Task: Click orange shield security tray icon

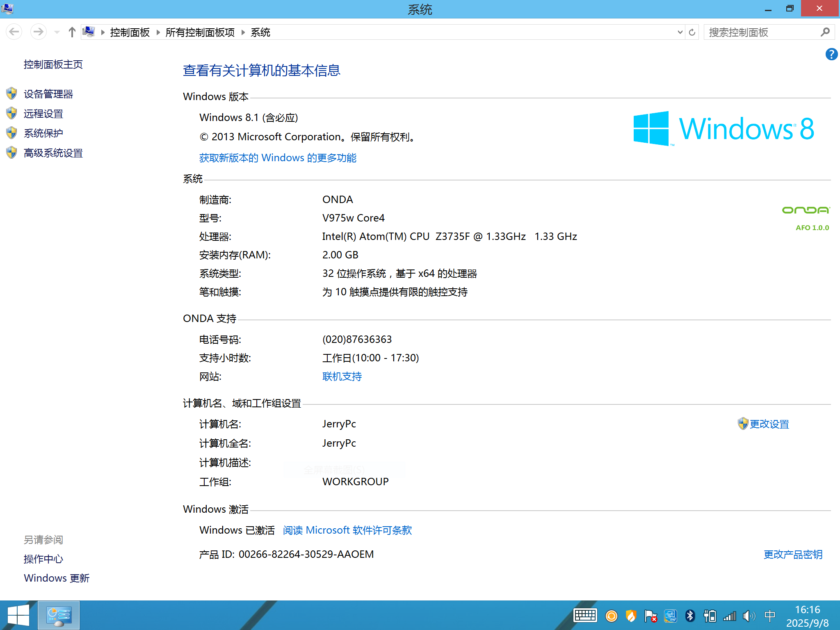Action: [x=631, y=616]
